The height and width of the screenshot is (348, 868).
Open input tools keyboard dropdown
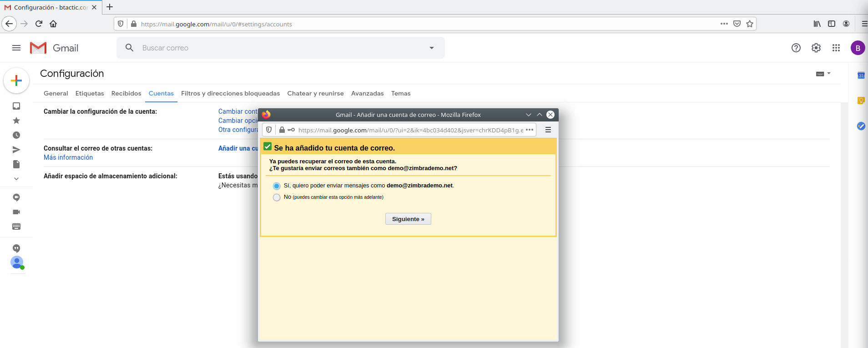(823, 74)
